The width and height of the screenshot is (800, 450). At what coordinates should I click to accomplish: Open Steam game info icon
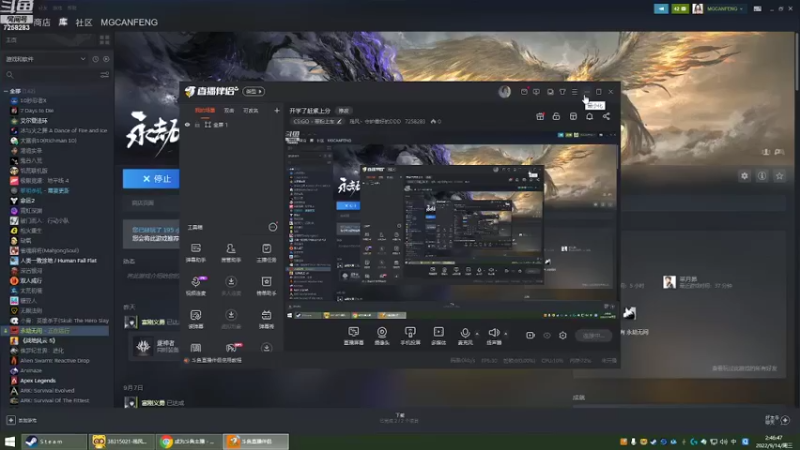[762, 176]
